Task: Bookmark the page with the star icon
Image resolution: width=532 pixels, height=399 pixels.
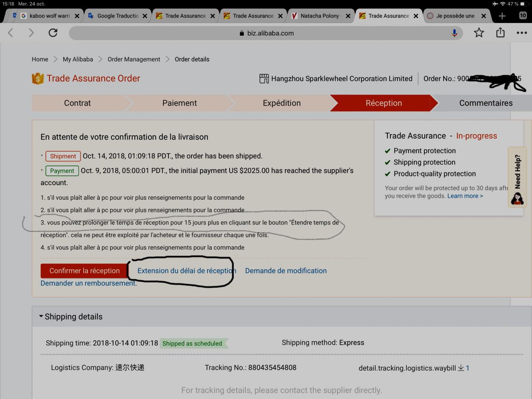Action: pyautogui.click(x=479, y=33)
